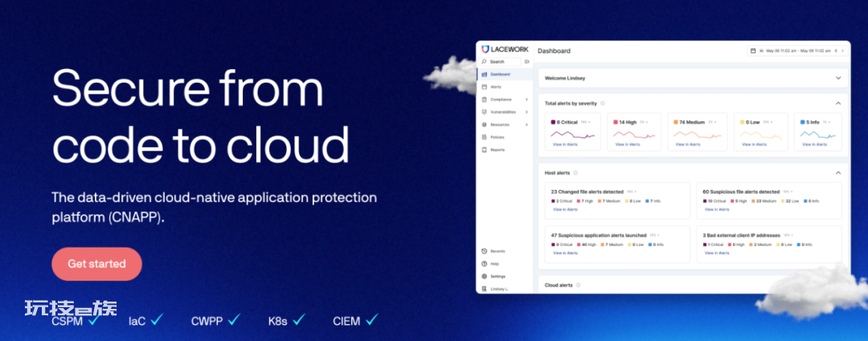Viewport: 868px width, 341px height.
Task: Expand the Resources submenu chevron
Action: (526, 125)
